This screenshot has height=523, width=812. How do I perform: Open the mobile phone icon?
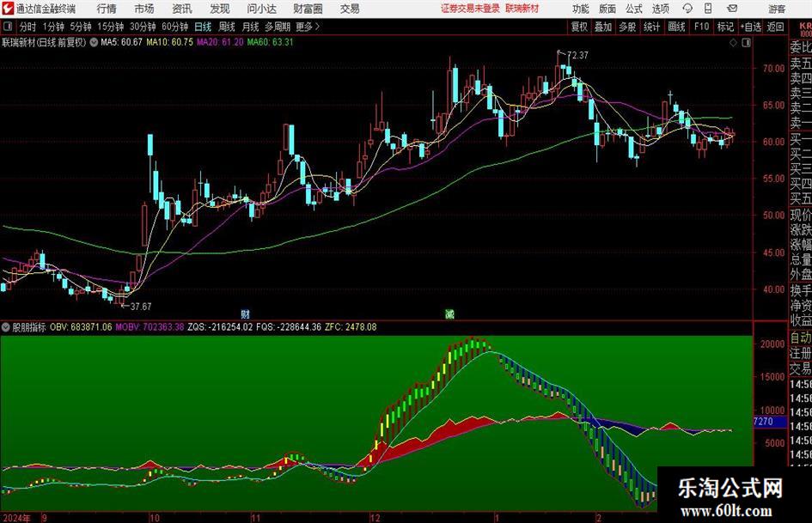pos(708,9)
